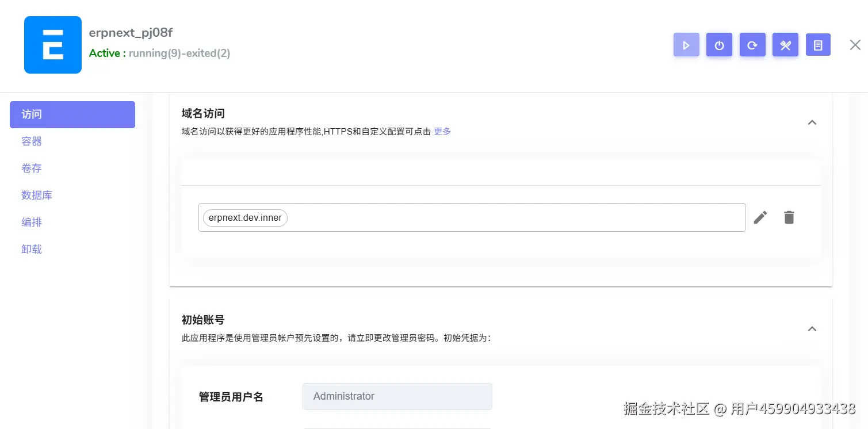Click the running(9)-exited(2) status text

click(179, 53)
